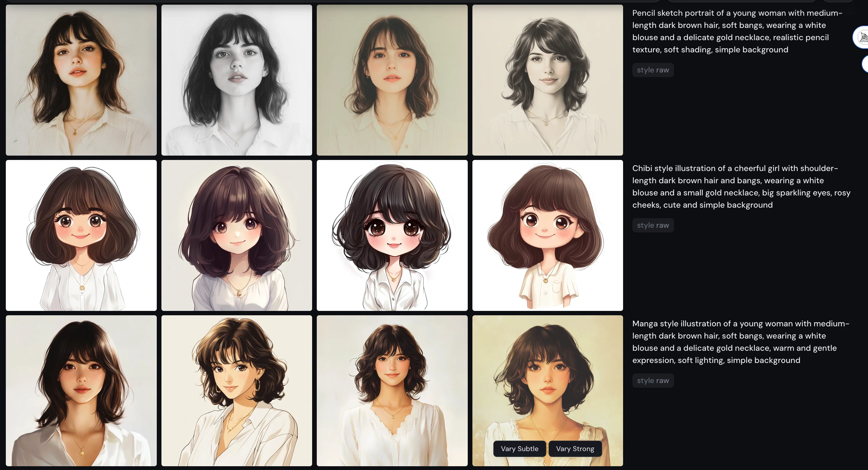Click the style raw tag under Pencil sketch prompt
868x470 pixels.
click(x=653, y=70)
